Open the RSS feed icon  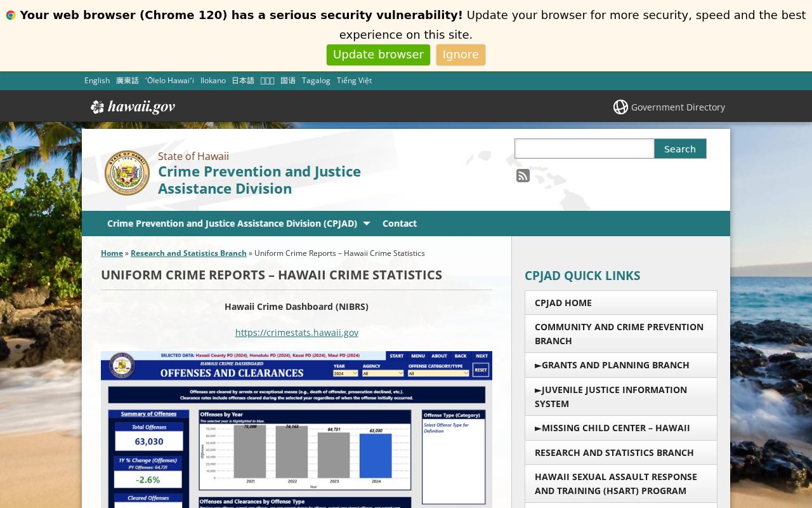pyautogui.click(x=523, y=176)
